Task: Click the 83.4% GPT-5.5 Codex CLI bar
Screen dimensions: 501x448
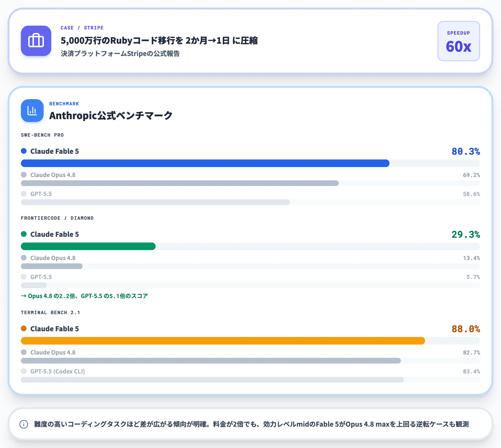Action: pos(212,380)
